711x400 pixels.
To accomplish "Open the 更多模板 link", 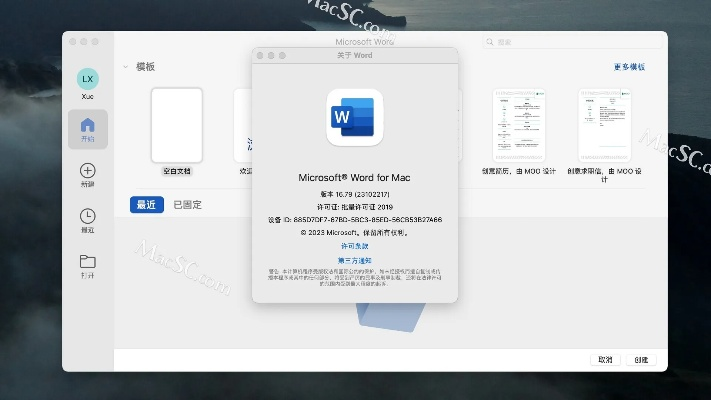I will tap(628, 67).
